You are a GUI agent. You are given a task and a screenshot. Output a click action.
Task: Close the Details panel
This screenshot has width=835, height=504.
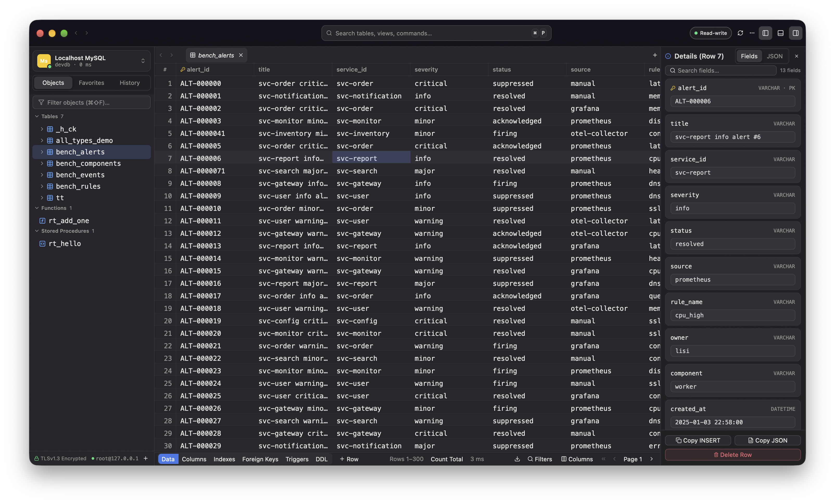pyautogui.click(x=797, y=56)
